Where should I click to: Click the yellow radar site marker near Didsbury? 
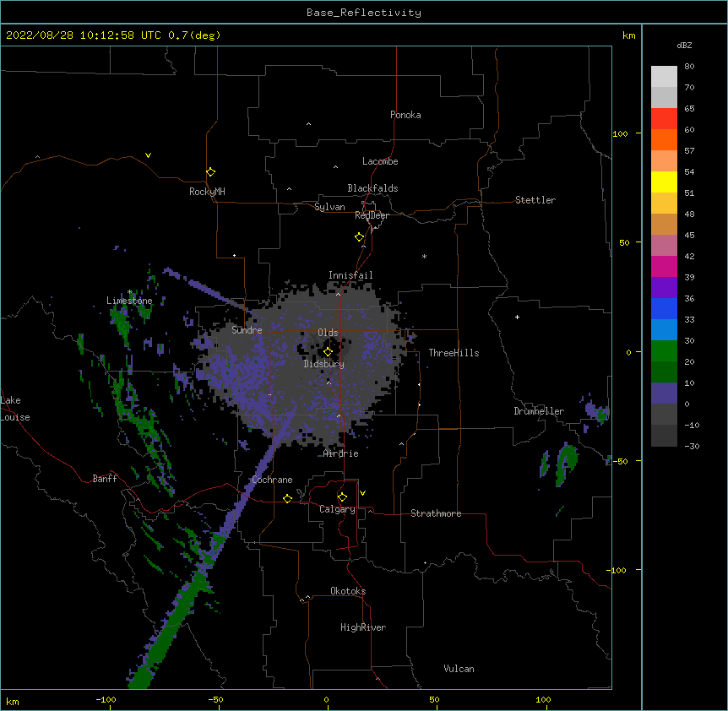328,352
